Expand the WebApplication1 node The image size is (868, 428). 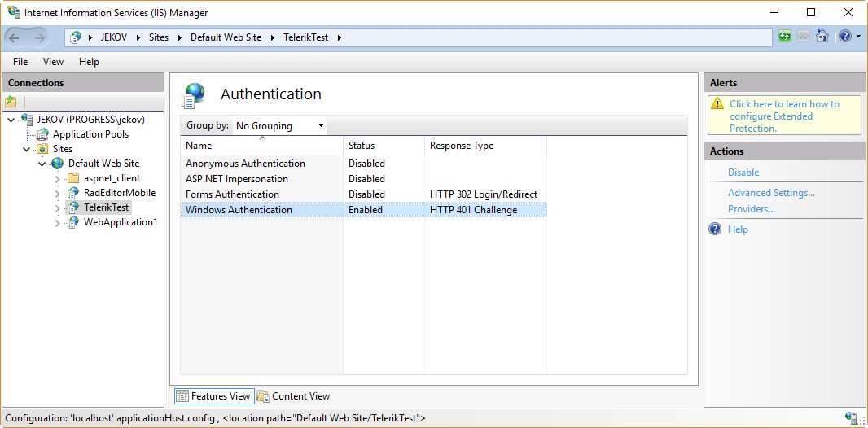pyautogui.click(x=58, y=223)
